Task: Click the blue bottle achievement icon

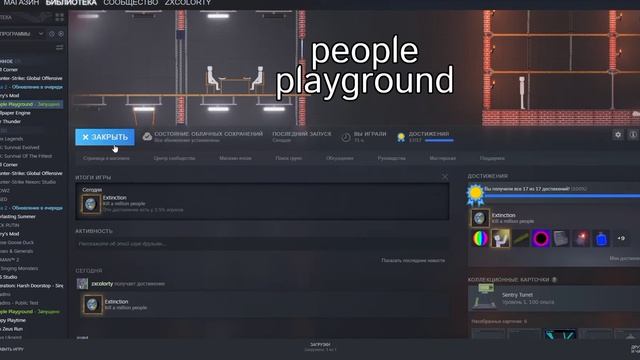Action: click(601, 238)
